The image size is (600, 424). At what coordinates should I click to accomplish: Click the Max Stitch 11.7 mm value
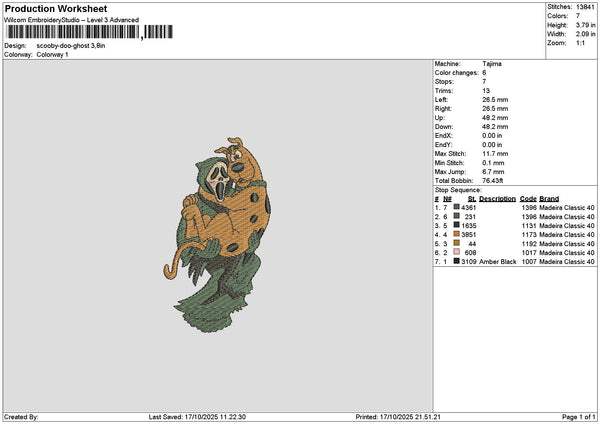495,154
